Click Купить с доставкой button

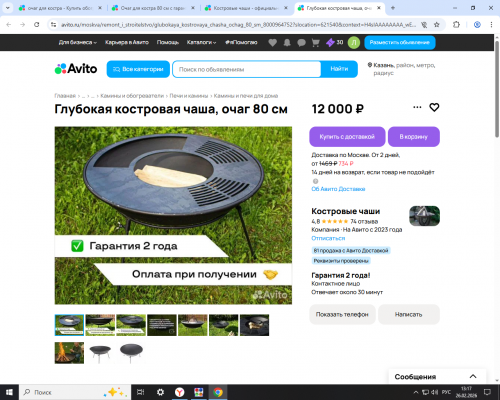pyautogui.click(x=347, y=137)
